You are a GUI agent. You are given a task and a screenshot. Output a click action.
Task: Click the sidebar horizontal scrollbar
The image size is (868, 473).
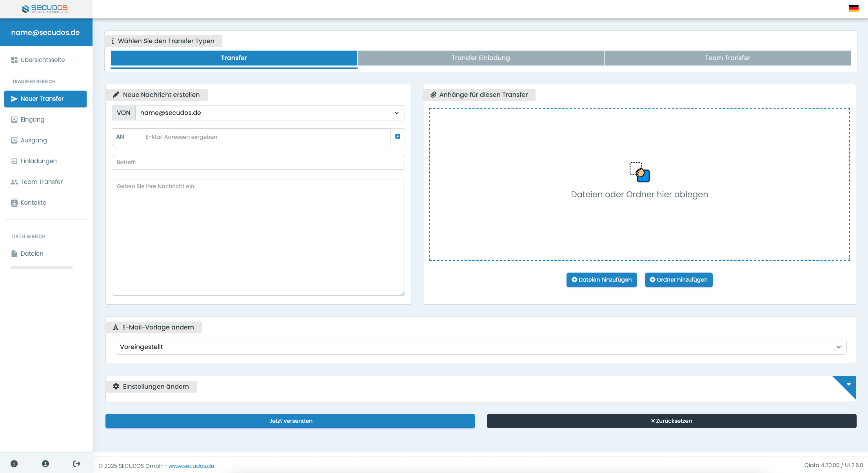click(42, 267)
